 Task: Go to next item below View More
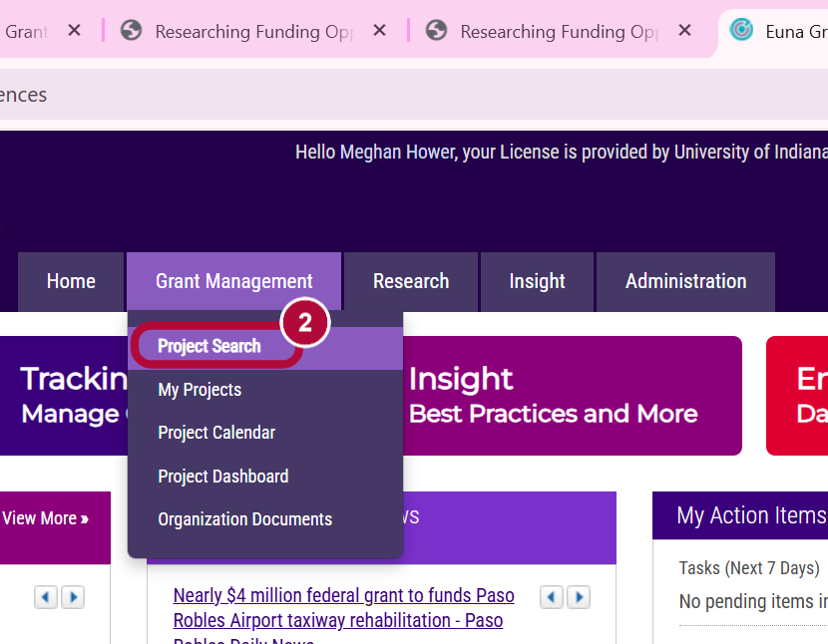click(x=73, y=597)
